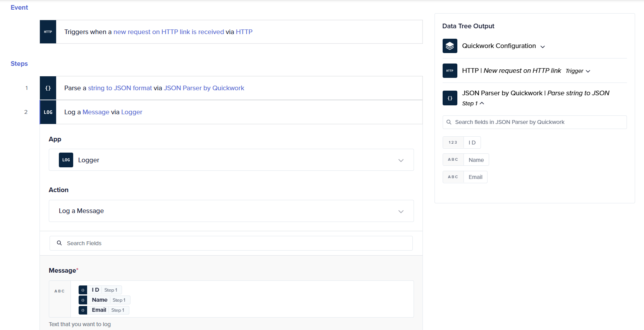This screenshot has height=330, width=644.
Task: Click the 'Text that you want to log' hint
Action: point(80,324)
